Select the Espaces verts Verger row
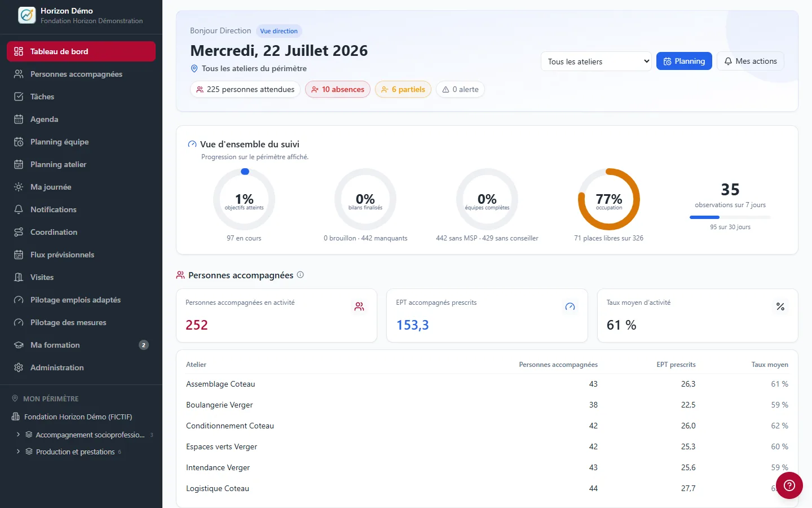 point(487,446)
